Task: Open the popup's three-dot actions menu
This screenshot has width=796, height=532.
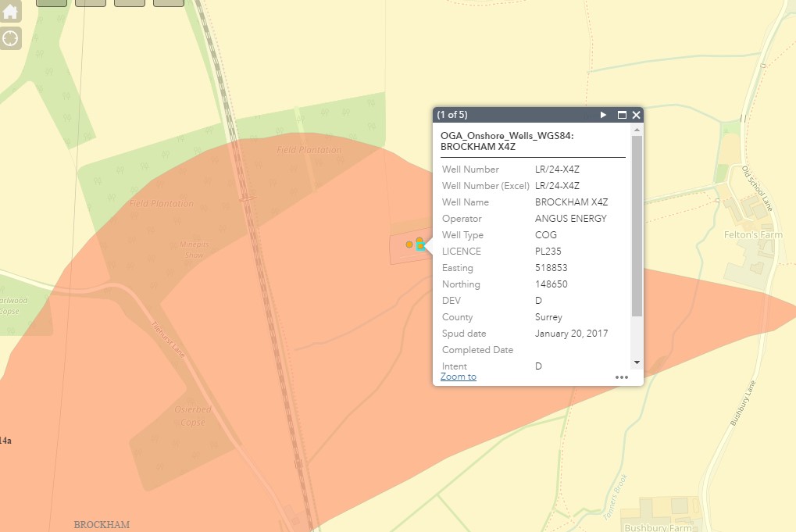Action: coord(621,377)
